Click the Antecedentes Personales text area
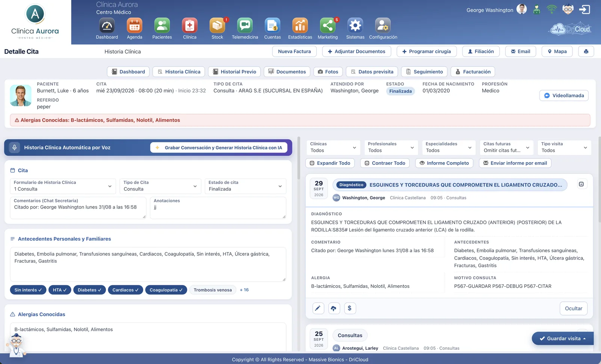 point(148,264)
